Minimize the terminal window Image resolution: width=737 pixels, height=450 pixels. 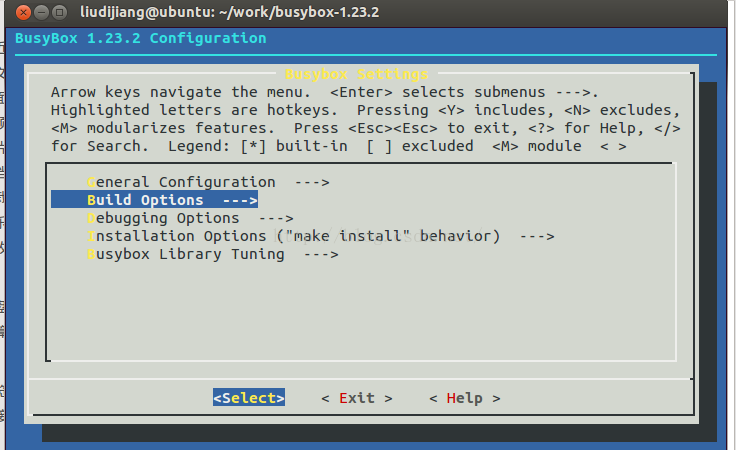click(41, 12)
